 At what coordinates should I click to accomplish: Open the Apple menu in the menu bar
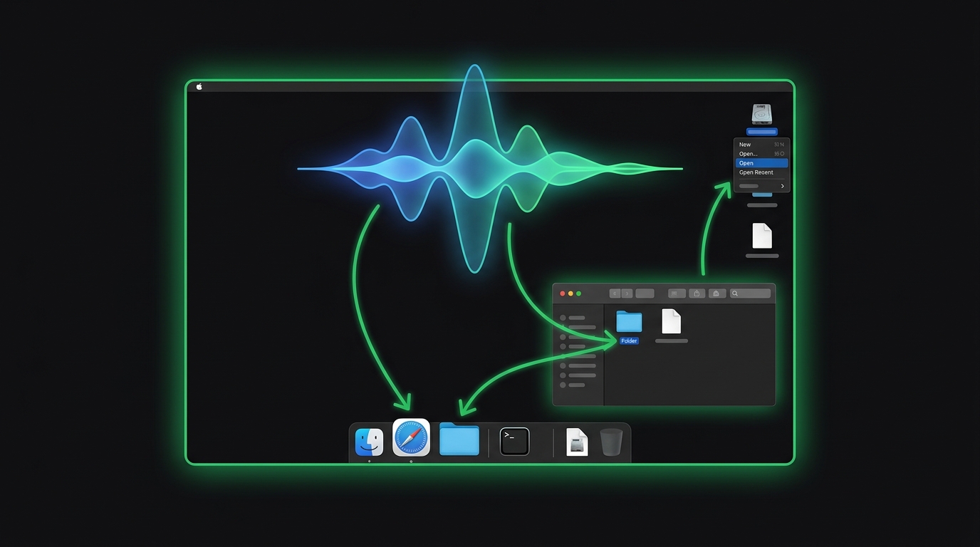pos(199,86)
